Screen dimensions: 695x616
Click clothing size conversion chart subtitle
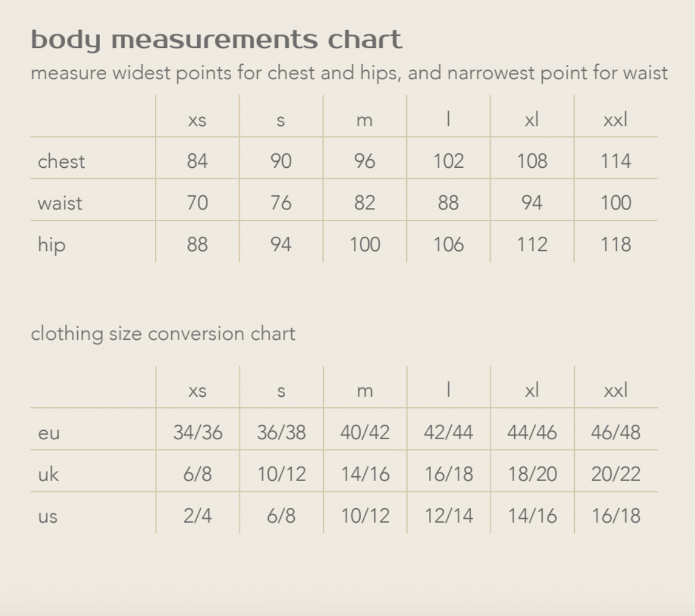163,334
